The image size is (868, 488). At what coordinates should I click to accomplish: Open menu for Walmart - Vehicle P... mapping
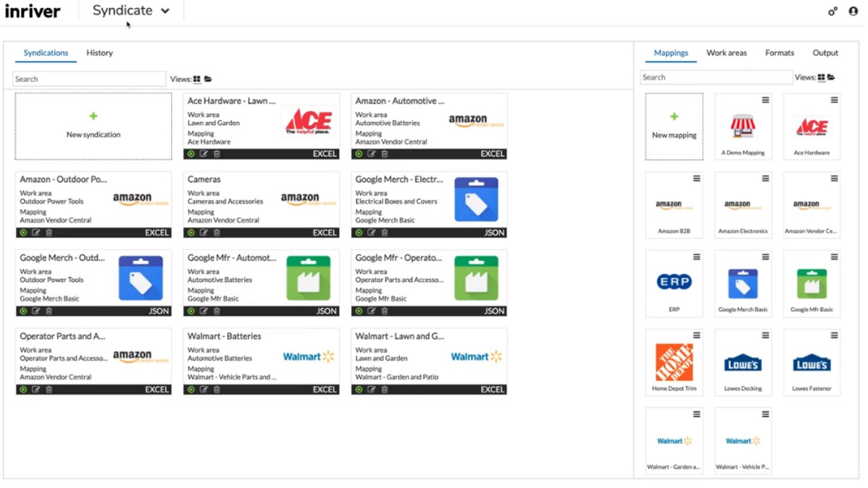tap(766, 414)
